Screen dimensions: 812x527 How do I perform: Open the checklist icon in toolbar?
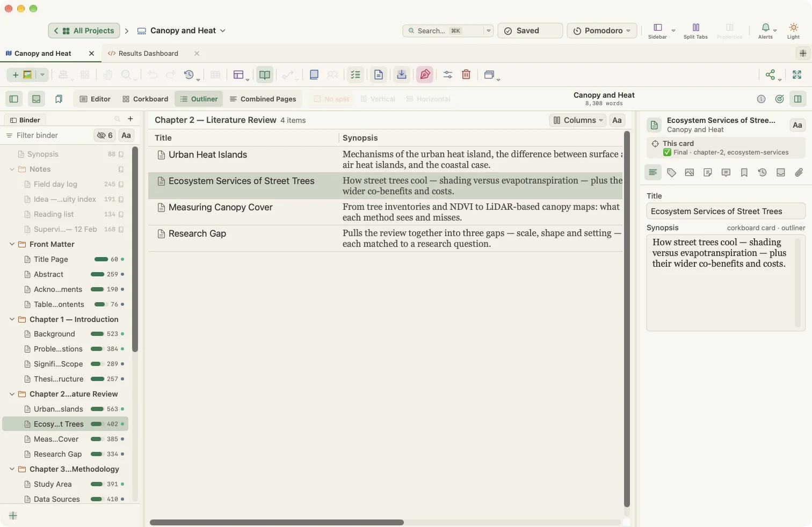coord(356,75)
